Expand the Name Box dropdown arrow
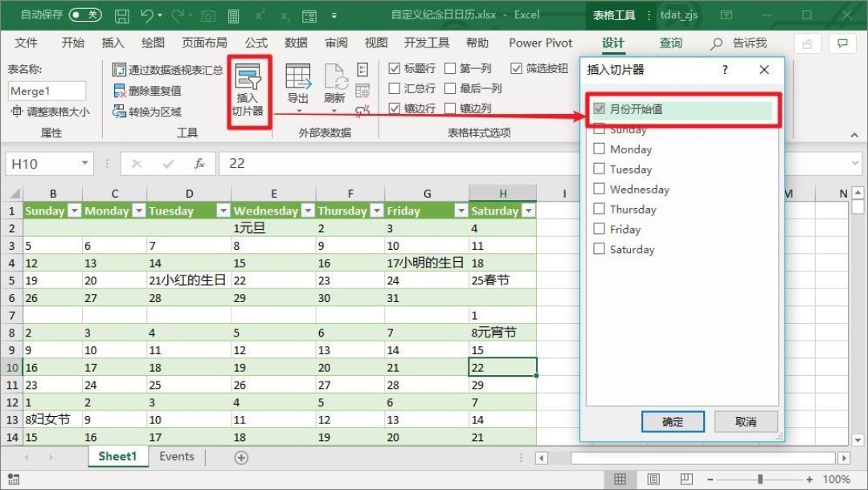The width and height of the screenshot is (868, 490). [x=84, y=163]
